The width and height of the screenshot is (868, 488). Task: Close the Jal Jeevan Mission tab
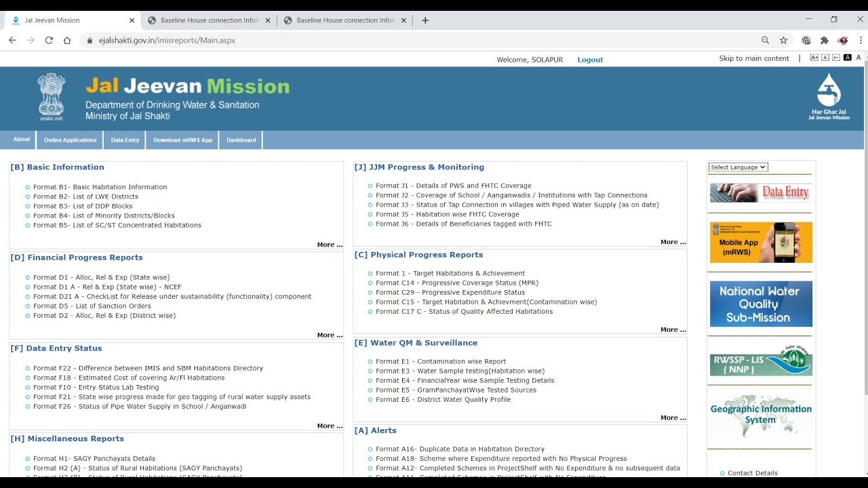(x=132, y=20)
